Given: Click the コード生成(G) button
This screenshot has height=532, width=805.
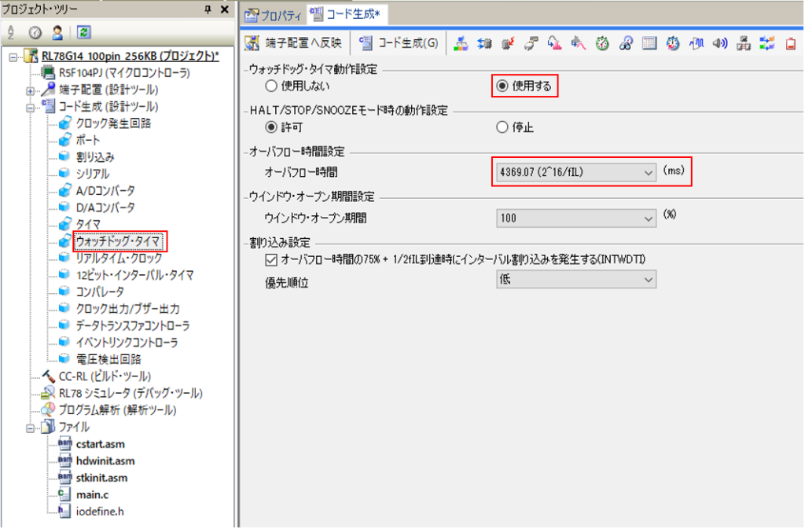Looking at the screenshot, I should (x=399, y=43).
